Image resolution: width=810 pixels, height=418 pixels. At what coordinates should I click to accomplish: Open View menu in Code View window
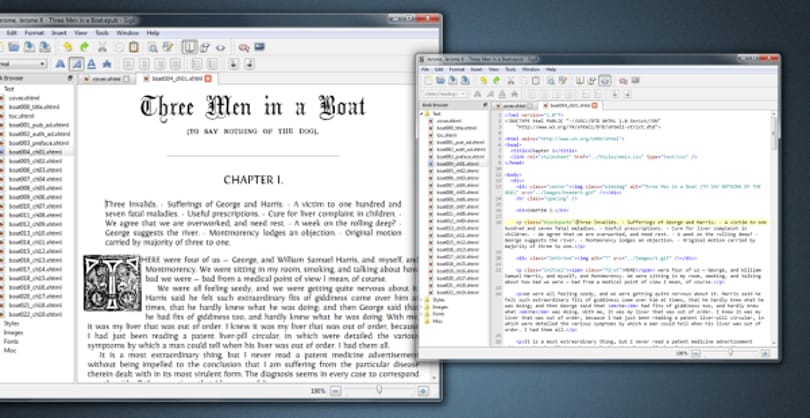pyautogui.click(x=493, y=69)
